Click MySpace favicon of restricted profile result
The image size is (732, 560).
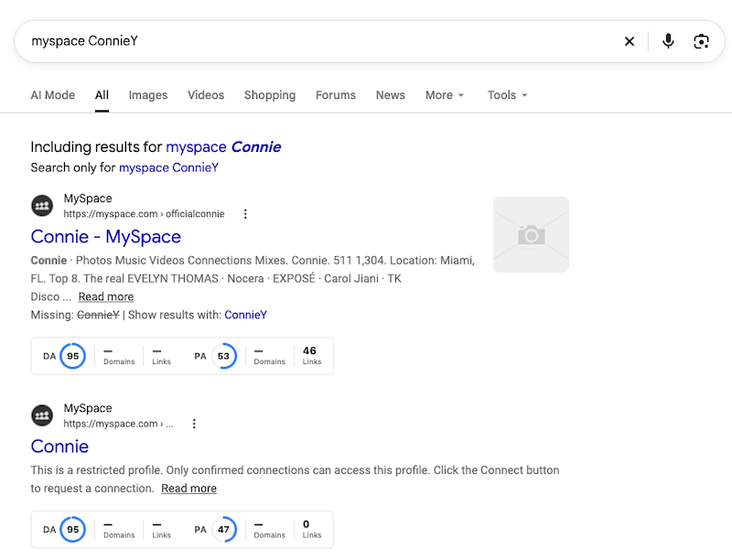[x=42, y=415]
